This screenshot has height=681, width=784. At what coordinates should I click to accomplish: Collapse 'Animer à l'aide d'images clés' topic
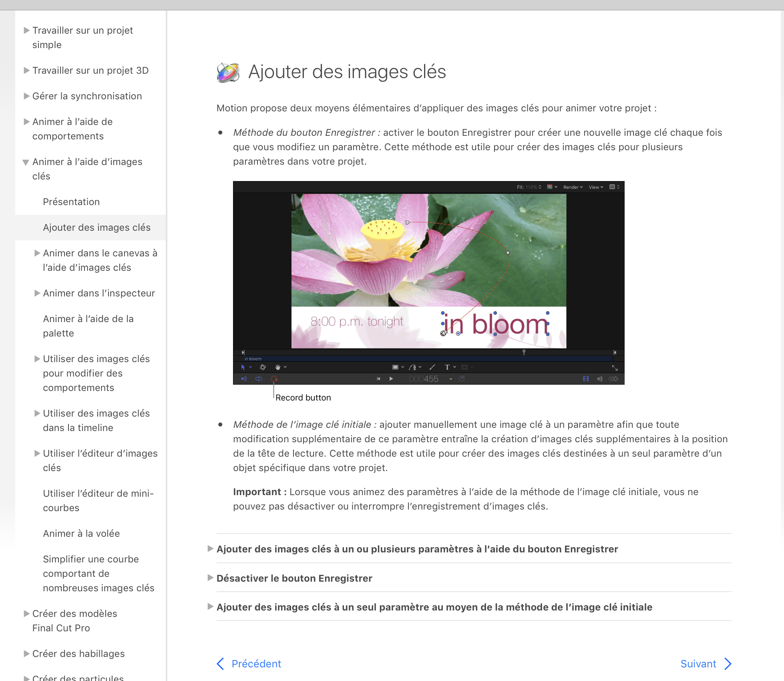tap(26, 162)
